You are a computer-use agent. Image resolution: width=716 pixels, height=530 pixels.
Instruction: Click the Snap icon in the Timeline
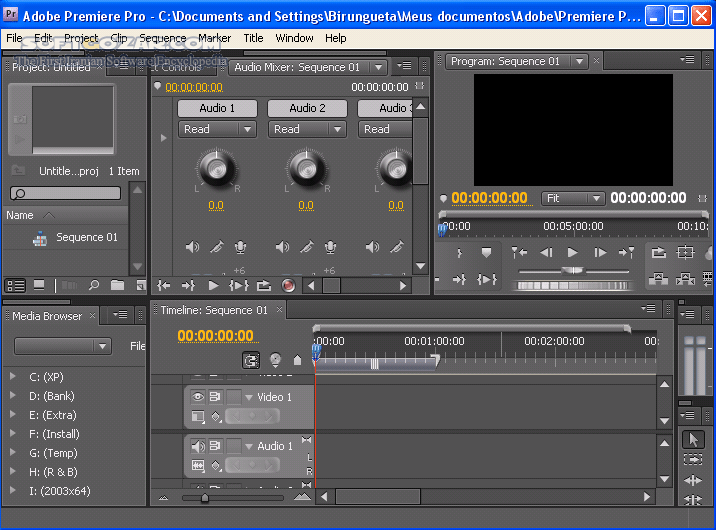point(251,361)
